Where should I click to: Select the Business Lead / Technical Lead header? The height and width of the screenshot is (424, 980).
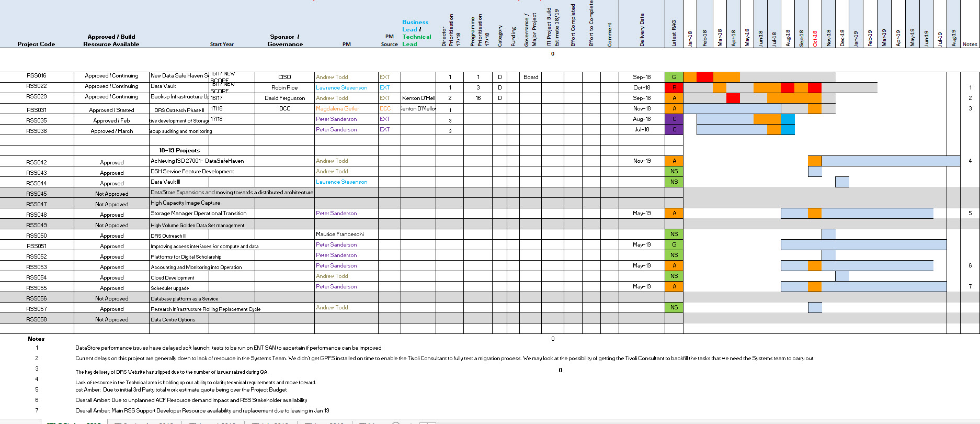pos(417,33)
